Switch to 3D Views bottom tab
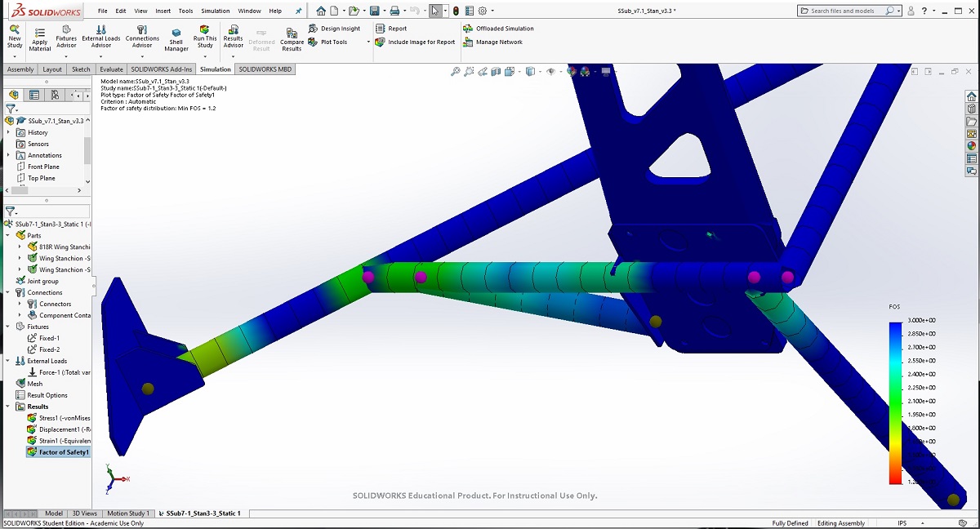980x529 pixels. tap(84, 513)
